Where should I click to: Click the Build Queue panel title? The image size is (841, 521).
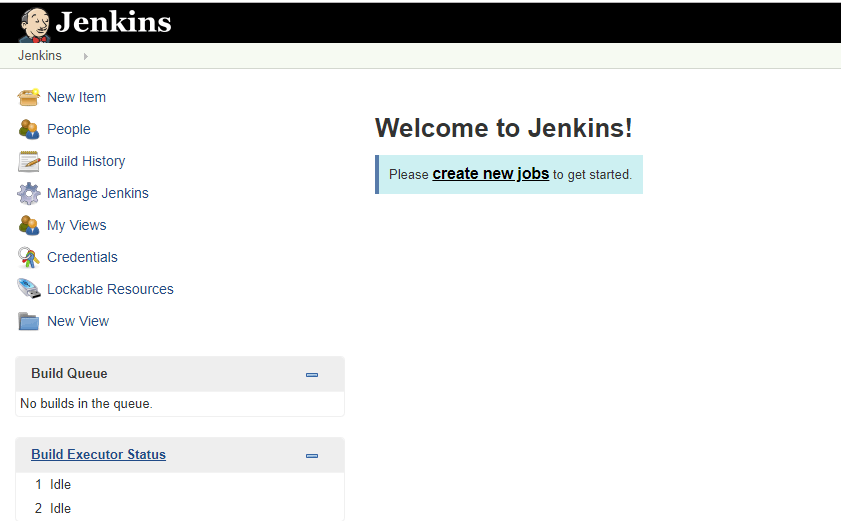69,373
